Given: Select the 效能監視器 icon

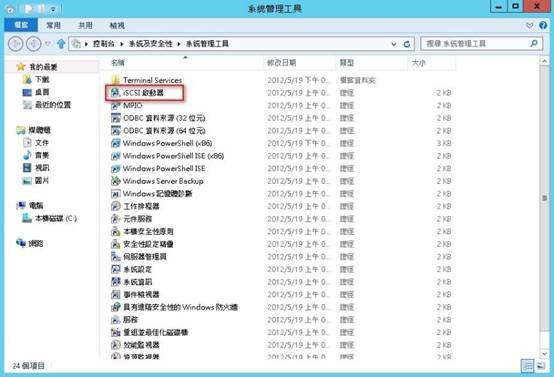Looking at the screenshot, I should [116, 345].
